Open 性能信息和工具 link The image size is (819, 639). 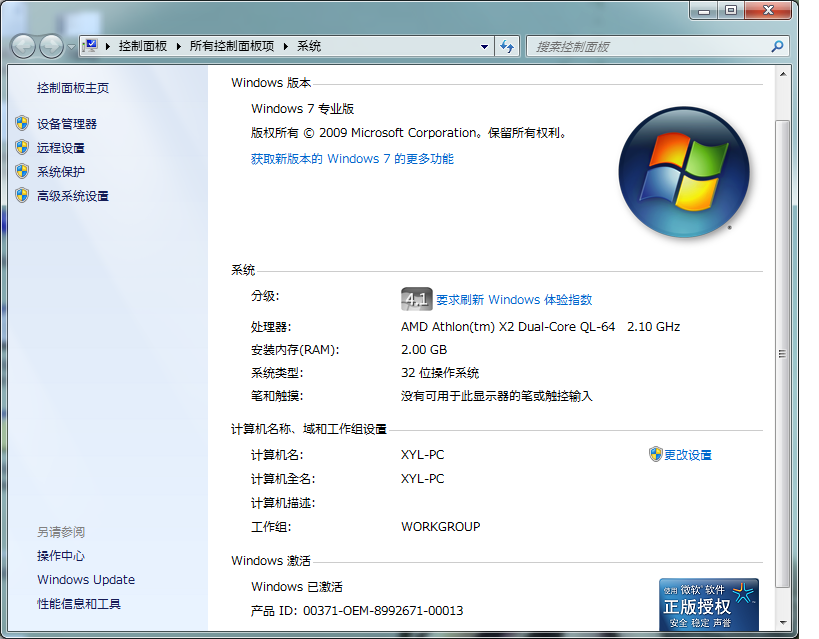tap(78, 604)
